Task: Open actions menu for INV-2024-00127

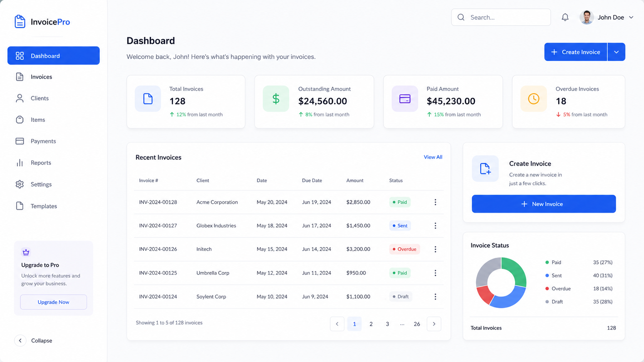Action: tap(435, 226)
